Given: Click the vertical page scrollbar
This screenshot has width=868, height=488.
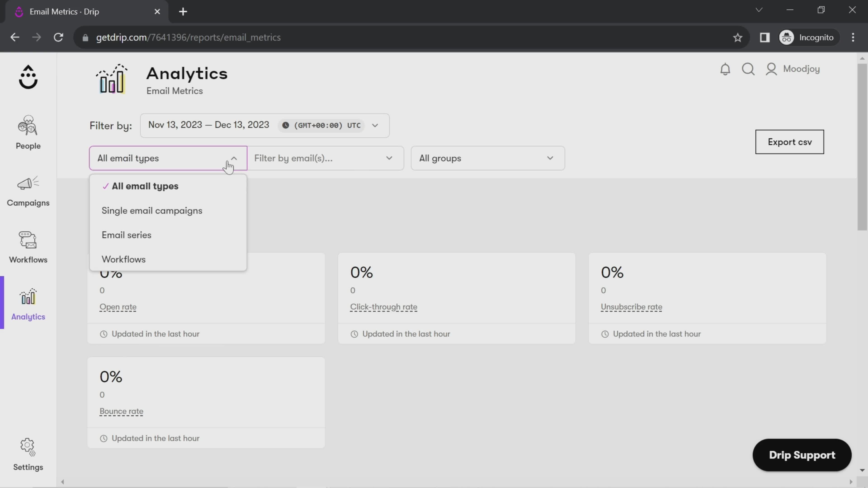Looking at the screenshot, I should pos(862,147).
